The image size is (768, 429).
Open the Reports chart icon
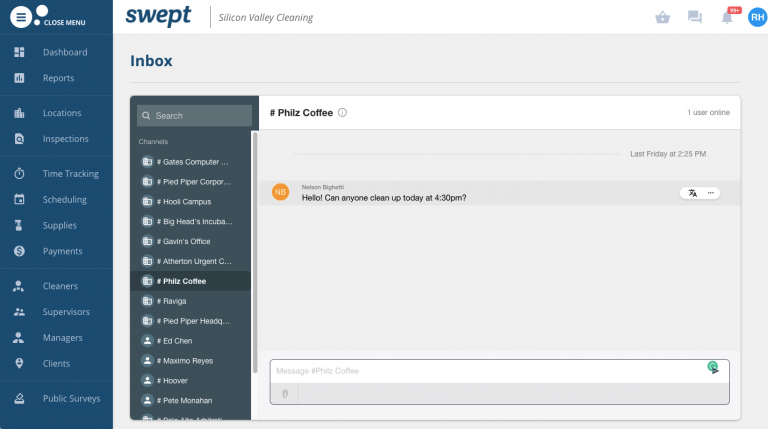[19, 78]
